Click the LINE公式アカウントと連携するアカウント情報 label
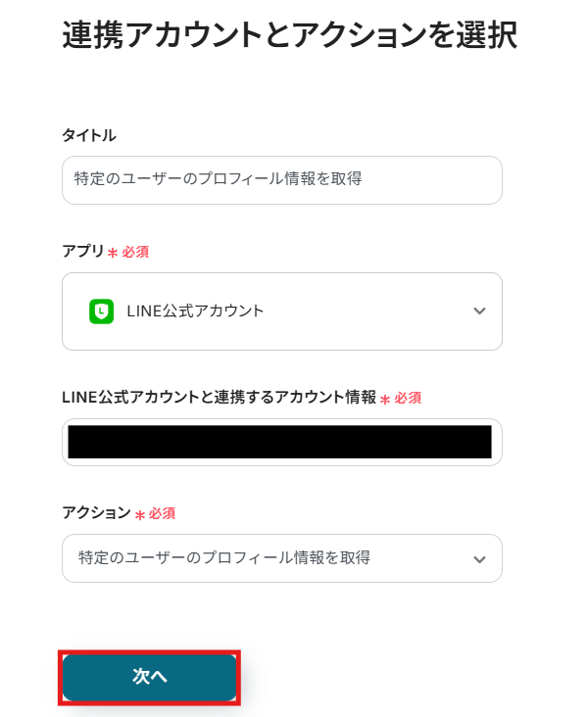Screen dimensions: 588x717 (219, 397)
